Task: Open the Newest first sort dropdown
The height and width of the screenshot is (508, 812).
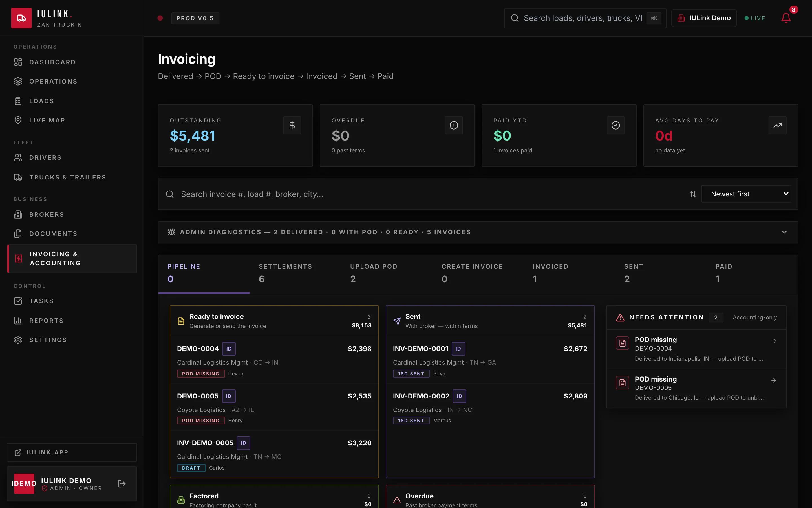Action: (x=746, y=194)
